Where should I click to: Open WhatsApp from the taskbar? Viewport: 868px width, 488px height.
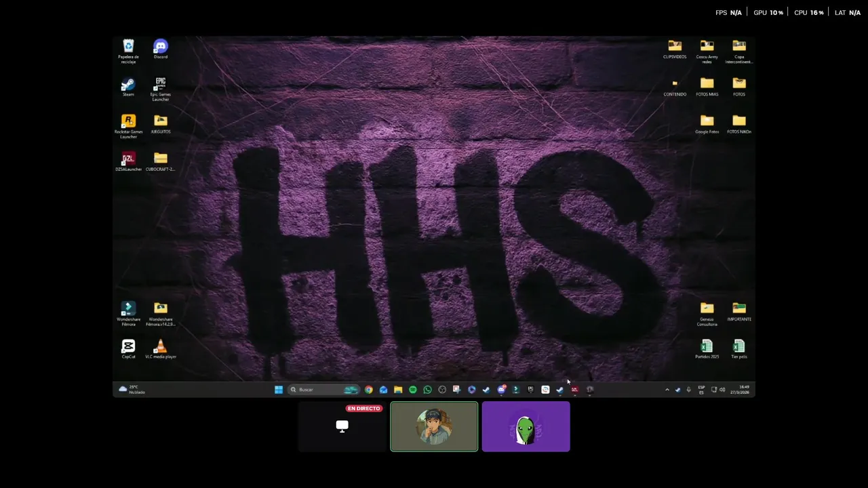pyautogui.click(x=427, y=390)
